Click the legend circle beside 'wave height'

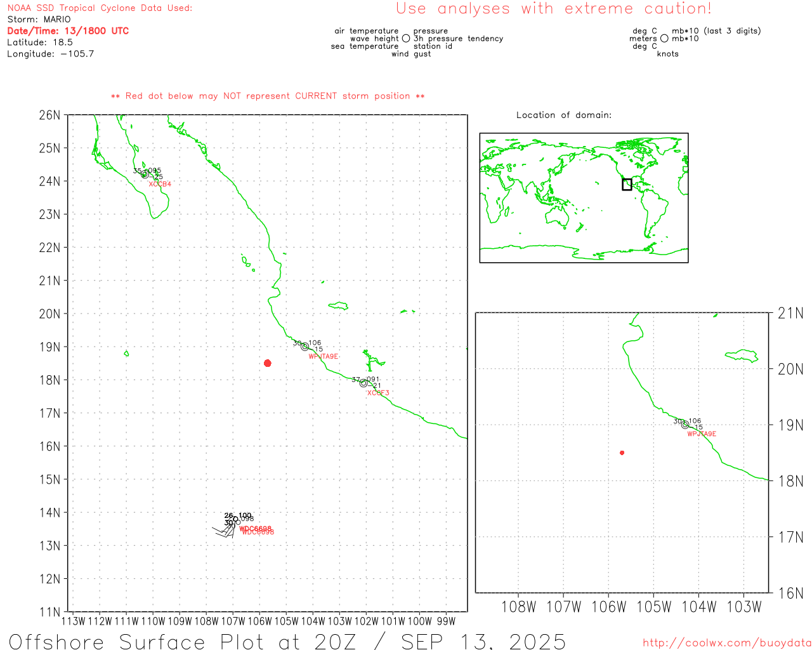(x=406, y=39)
